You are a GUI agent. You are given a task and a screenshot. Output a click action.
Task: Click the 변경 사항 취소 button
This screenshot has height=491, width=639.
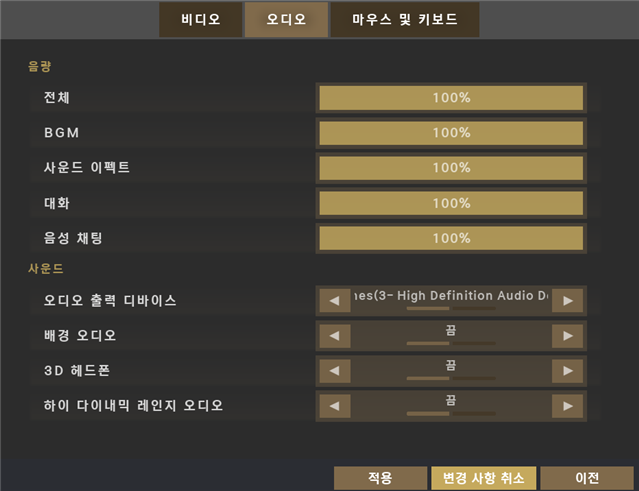(x=484, y=478)
